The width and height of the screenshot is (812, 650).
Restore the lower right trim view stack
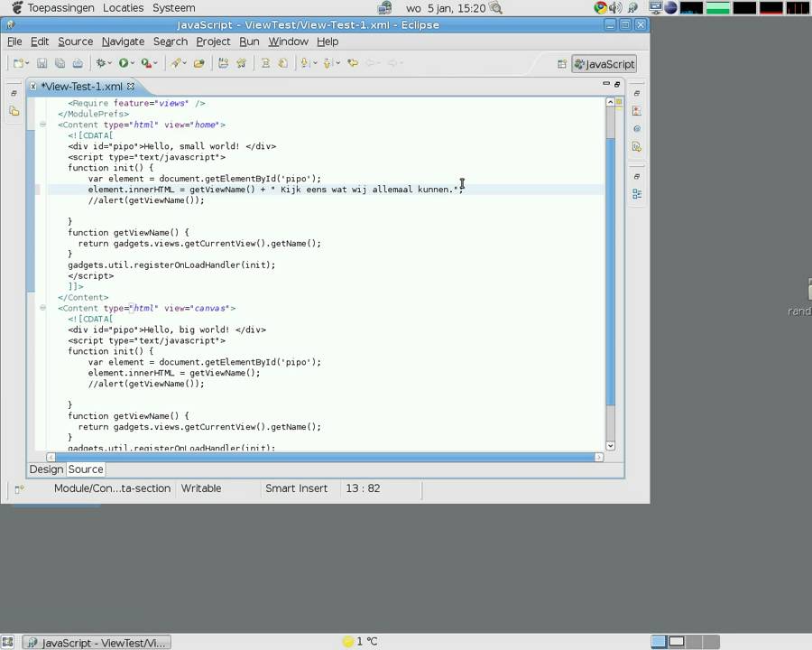(637, 176)
